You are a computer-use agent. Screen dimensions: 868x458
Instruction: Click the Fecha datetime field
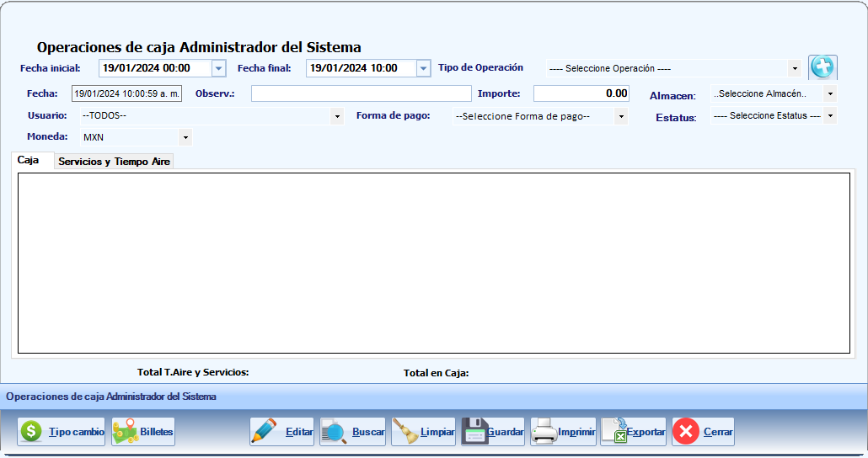coord(126,93)
